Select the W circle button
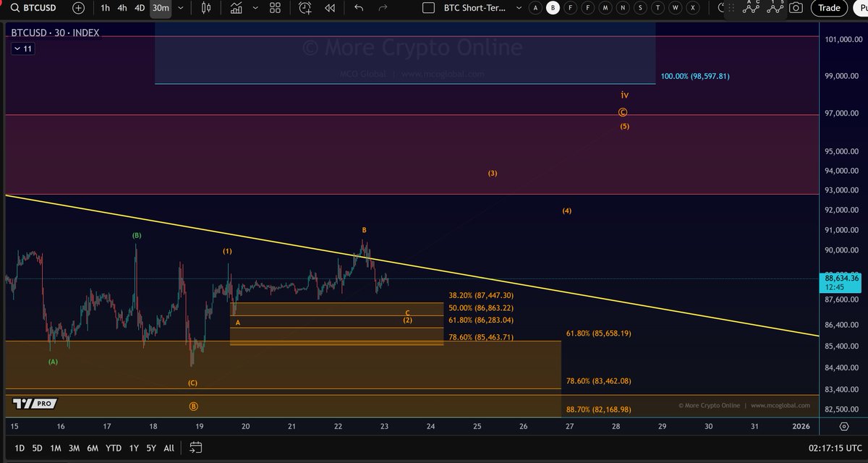 pyautogui.click(x=675, y=8)
